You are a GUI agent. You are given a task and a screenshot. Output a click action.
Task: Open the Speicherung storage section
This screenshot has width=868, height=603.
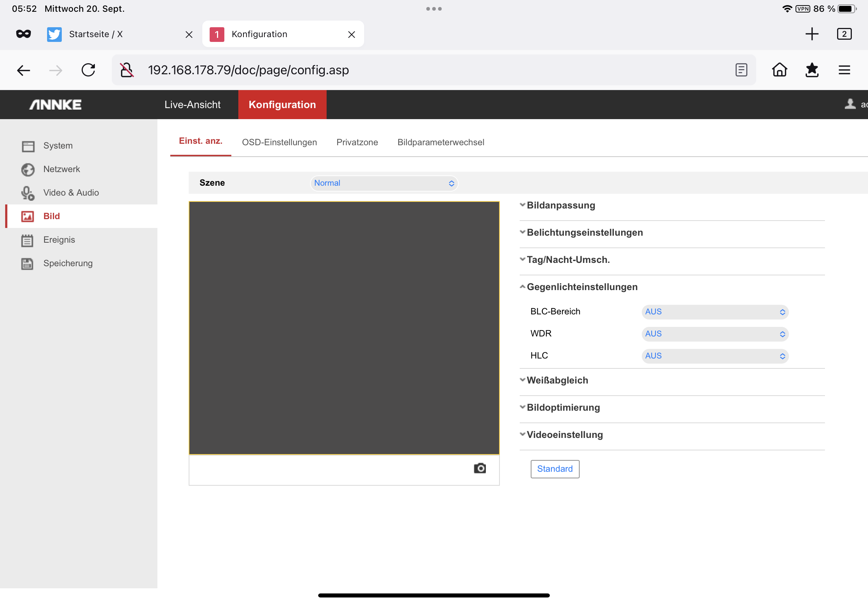click(x=68, y=263)
